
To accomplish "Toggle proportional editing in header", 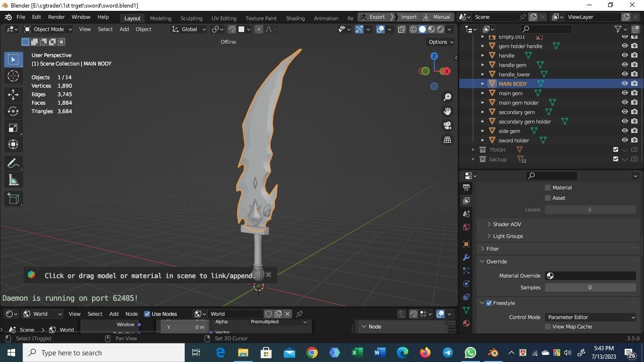I will 259,29.
